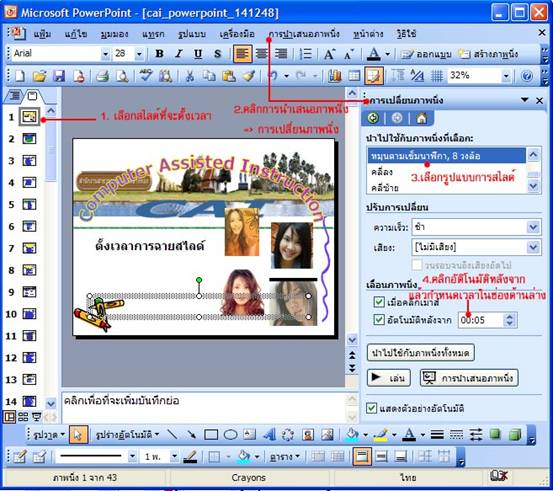This screenshot has height=491, width=553.
Task: Open the มุมมอง View menu
Action: (114, 34)
